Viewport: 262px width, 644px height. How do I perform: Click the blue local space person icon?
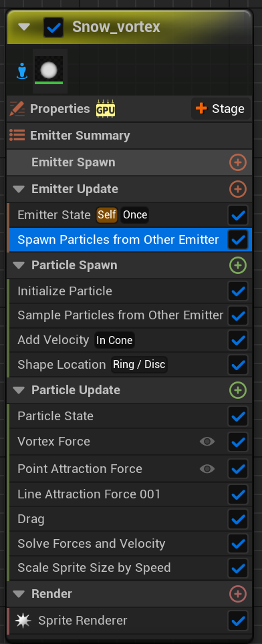point(22,71)
